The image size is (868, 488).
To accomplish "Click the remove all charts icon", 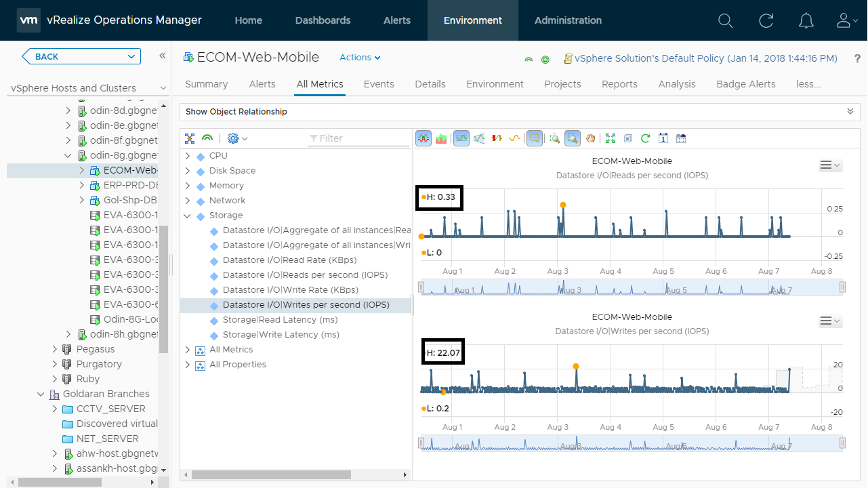I will pyautogui.click(x=627, y=138).
